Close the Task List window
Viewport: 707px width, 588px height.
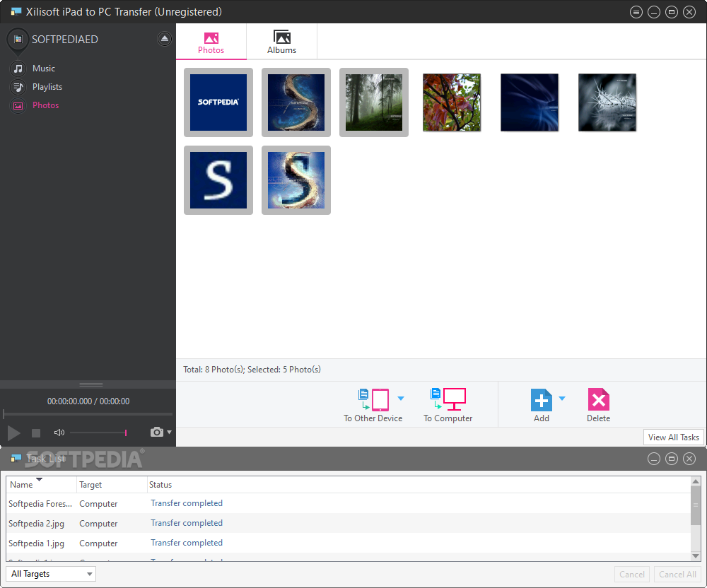point(689,459)
